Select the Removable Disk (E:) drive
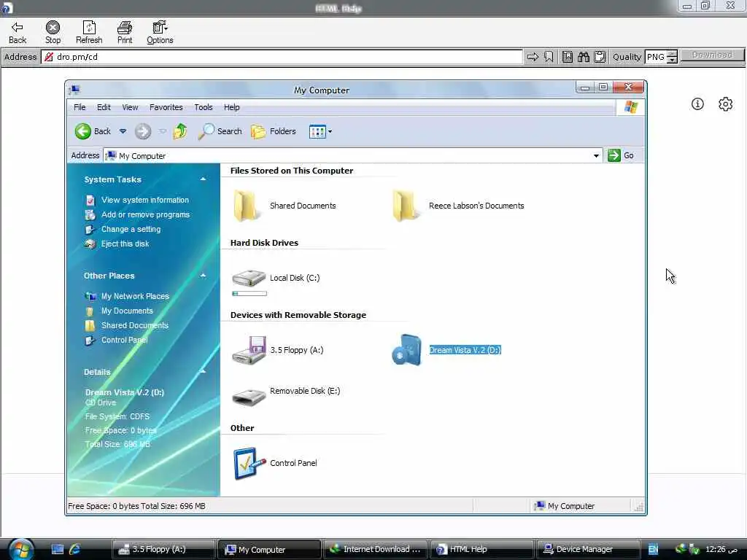This screenshot has width=747, height=560. (x=286, y=395)
